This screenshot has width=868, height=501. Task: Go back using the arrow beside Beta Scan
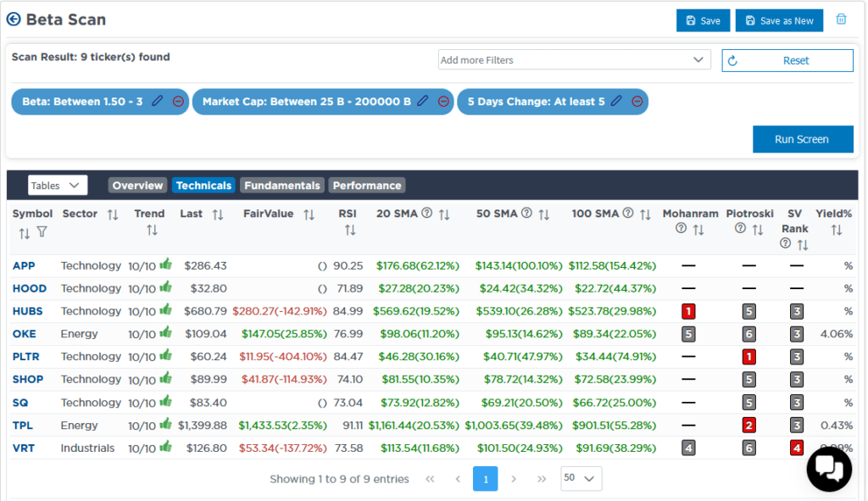(x=14, y=19)
